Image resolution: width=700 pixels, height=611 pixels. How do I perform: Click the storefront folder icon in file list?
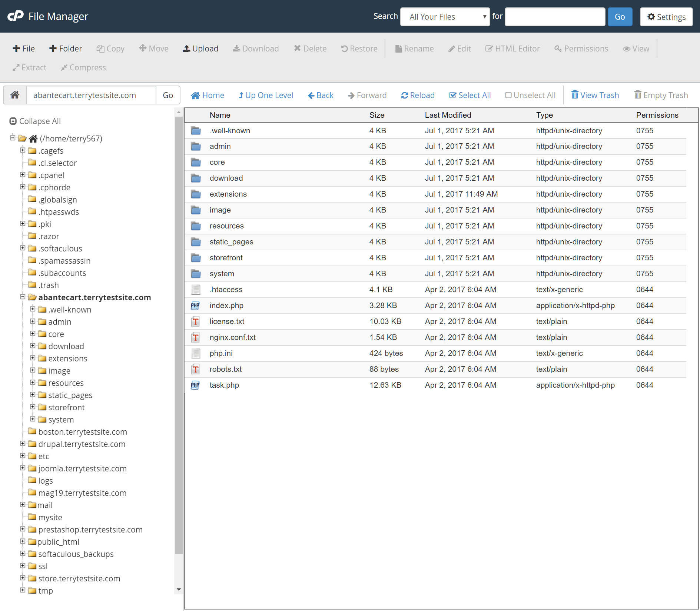click(x=196, y=258)
